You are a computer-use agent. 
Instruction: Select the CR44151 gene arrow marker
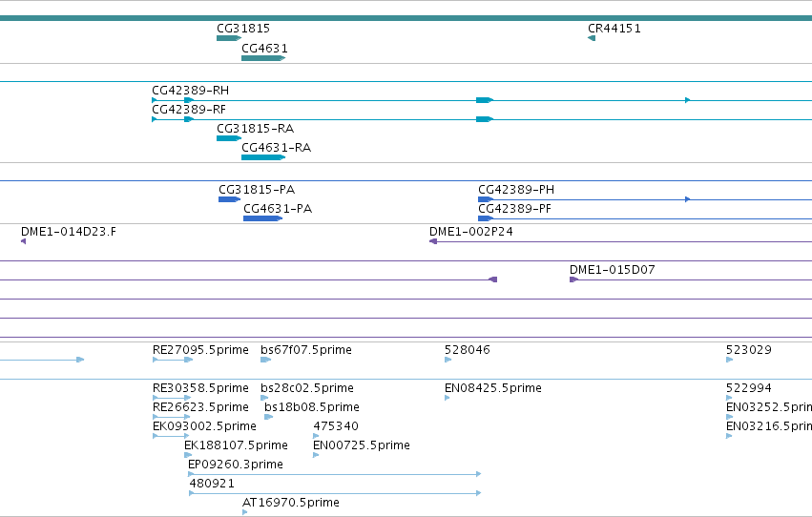(x=592, y=38)
